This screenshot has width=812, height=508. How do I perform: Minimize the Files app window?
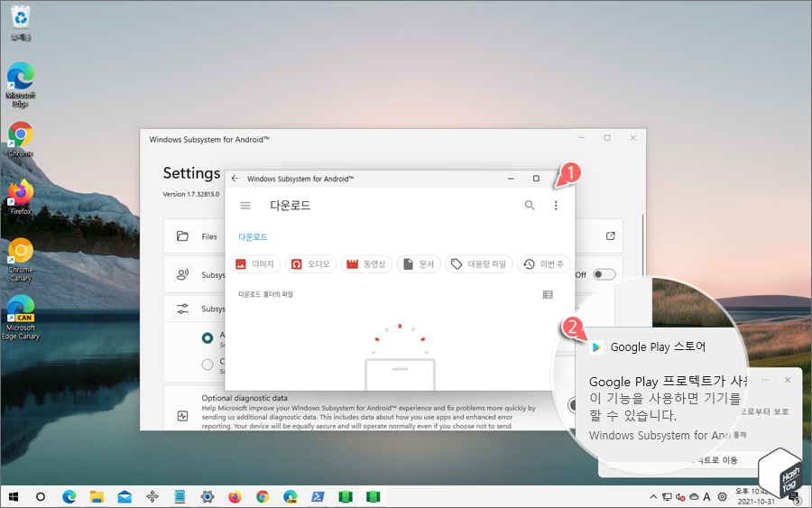click(x=511, y=179)
